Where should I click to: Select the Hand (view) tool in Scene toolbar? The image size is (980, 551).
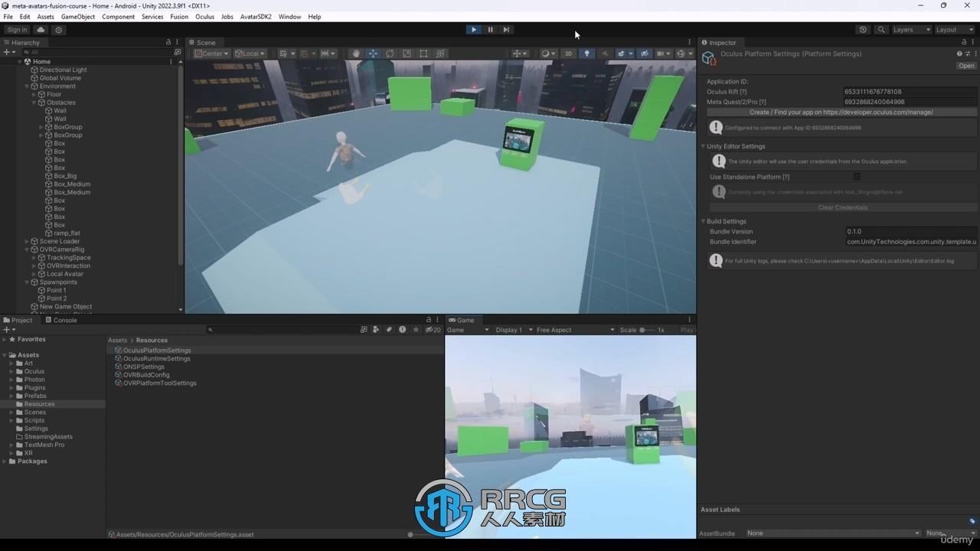pos(356,54)
